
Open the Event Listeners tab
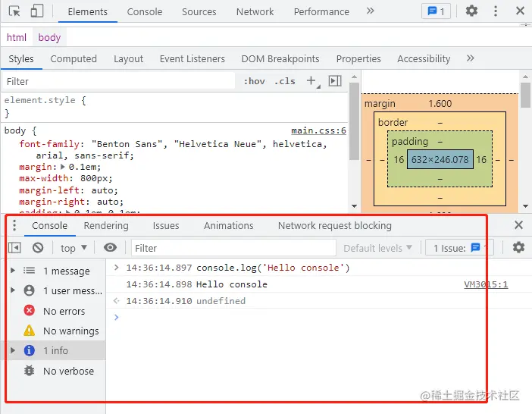click(x=192, y=58)
